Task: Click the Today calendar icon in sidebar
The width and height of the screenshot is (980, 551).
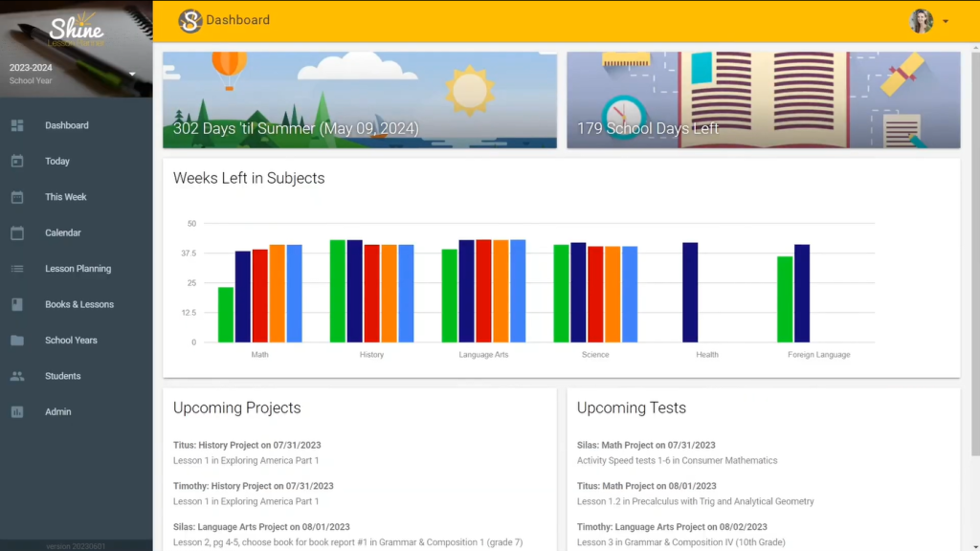Action: (17, 162)
